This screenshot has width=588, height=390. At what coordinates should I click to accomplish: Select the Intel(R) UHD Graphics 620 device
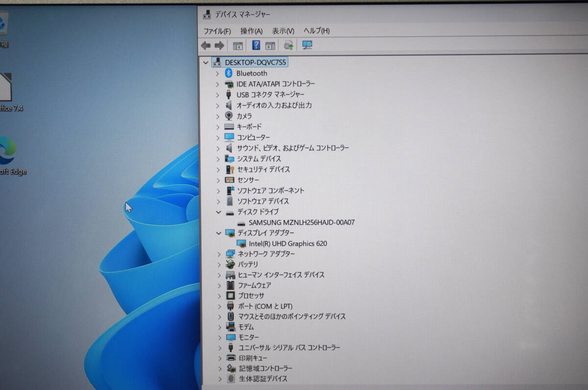(x=288, y=244)
